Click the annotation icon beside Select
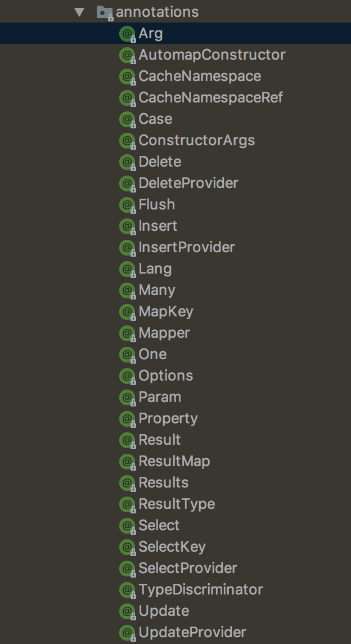 tap(128, 526)
